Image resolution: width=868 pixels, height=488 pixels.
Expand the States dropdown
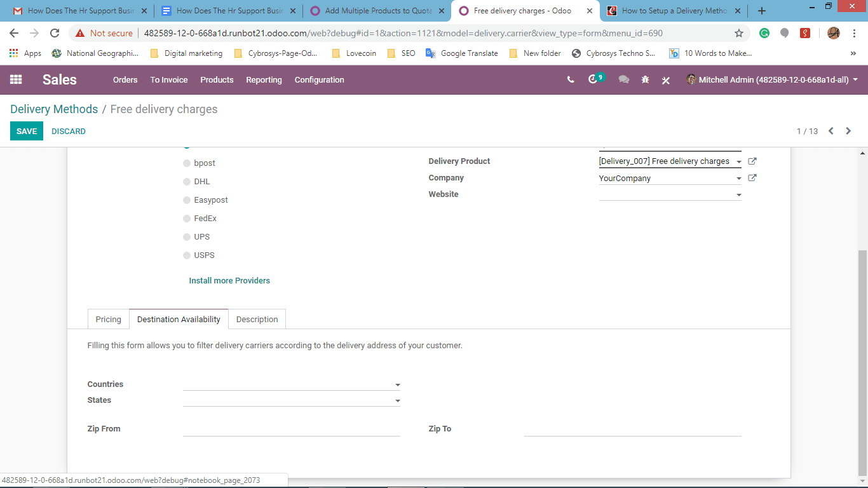397,401
